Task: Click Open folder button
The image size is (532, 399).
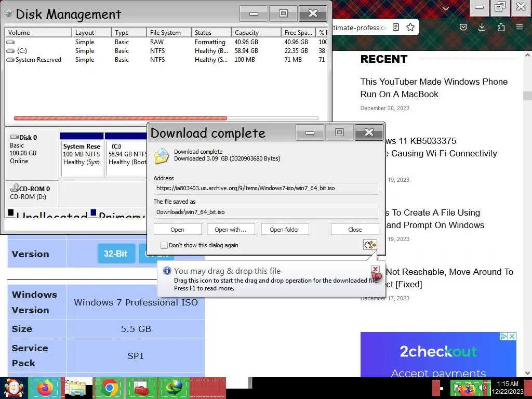Action: point(285,229)
